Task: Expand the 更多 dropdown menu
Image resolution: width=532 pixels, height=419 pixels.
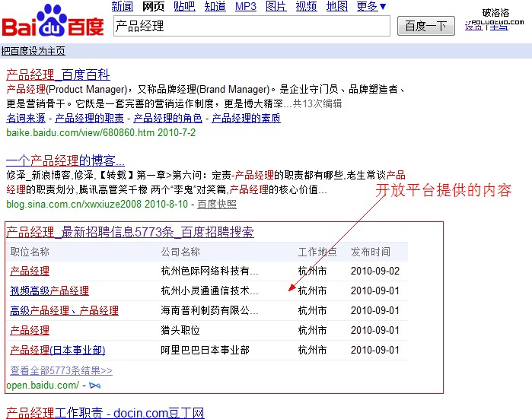Action: point(371,6)
